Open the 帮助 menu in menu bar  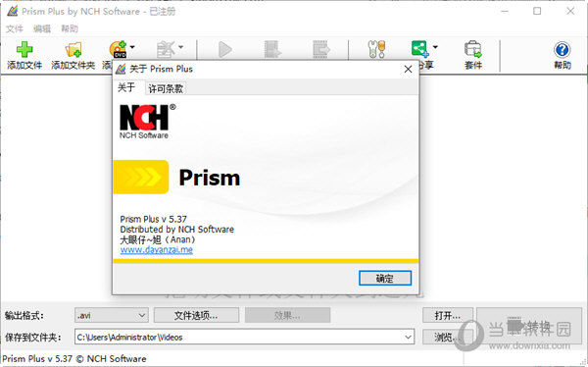[70, 28]
